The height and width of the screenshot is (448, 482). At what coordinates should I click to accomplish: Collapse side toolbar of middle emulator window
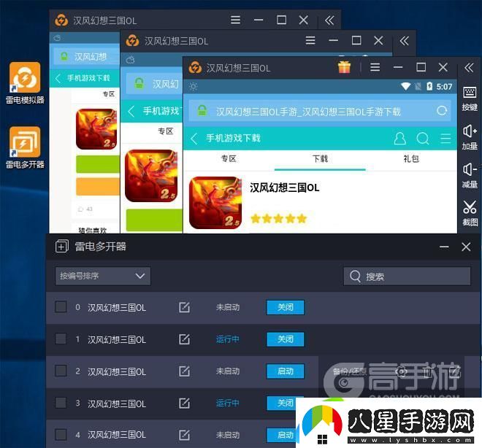(404, 41)
